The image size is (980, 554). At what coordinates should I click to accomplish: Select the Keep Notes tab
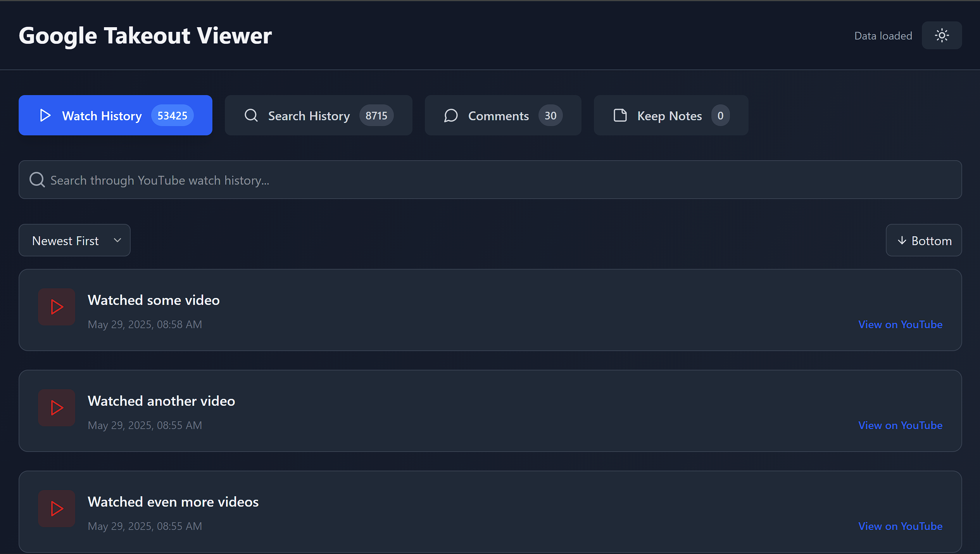click(671, 116)
